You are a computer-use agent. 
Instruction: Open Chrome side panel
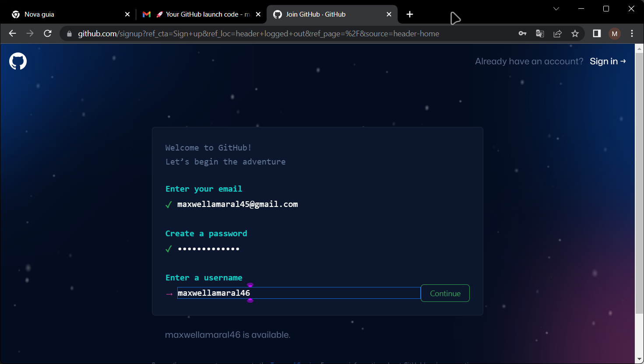click(597, 34)
